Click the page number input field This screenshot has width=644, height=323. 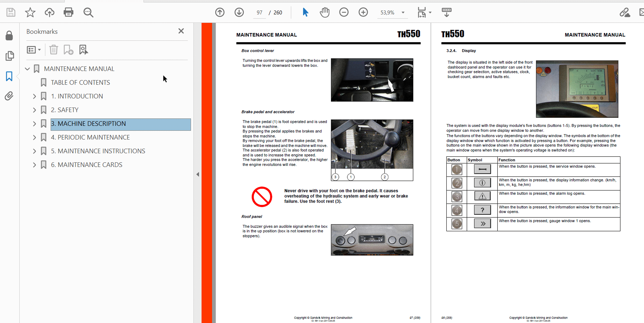[260, 13]
